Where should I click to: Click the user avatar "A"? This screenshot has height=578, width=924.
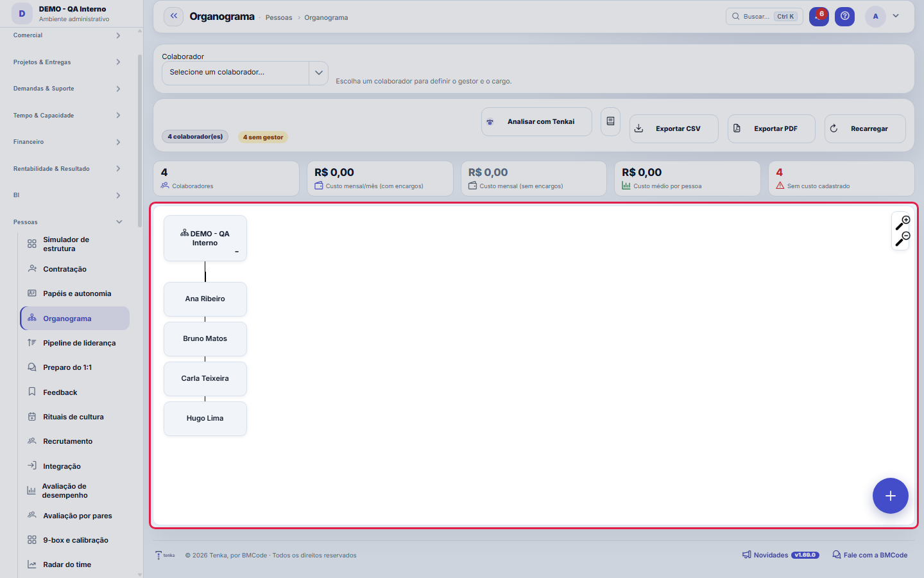[875, 17]
